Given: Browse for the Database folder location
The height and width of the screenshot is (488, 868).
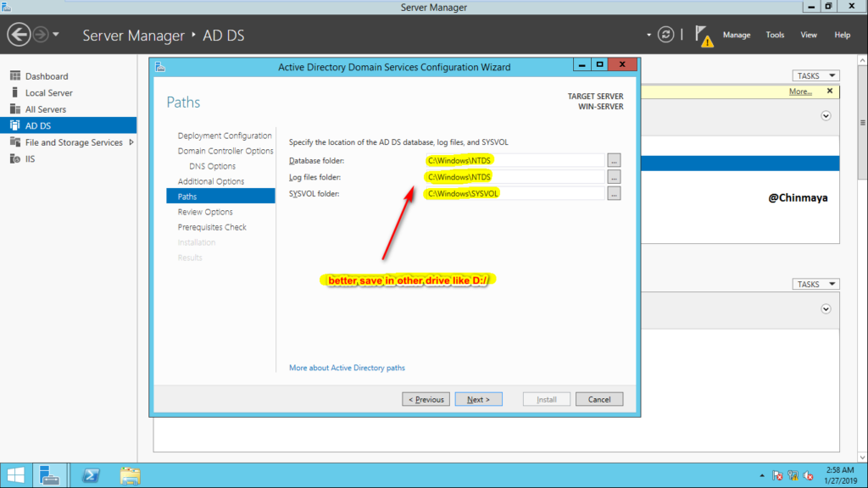Looking at the screenshot, I should point(614,160).
